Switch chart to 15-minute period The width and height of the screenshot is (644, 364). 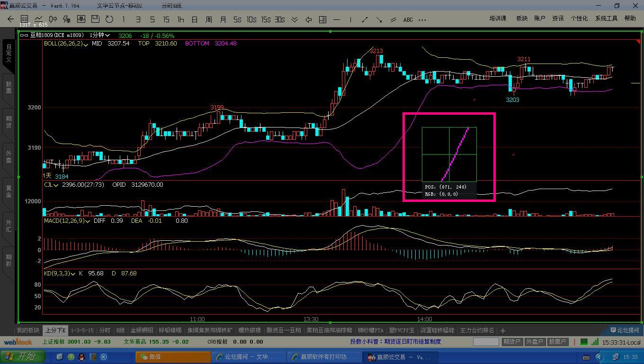pyautogui.click(x=166, y=19)
